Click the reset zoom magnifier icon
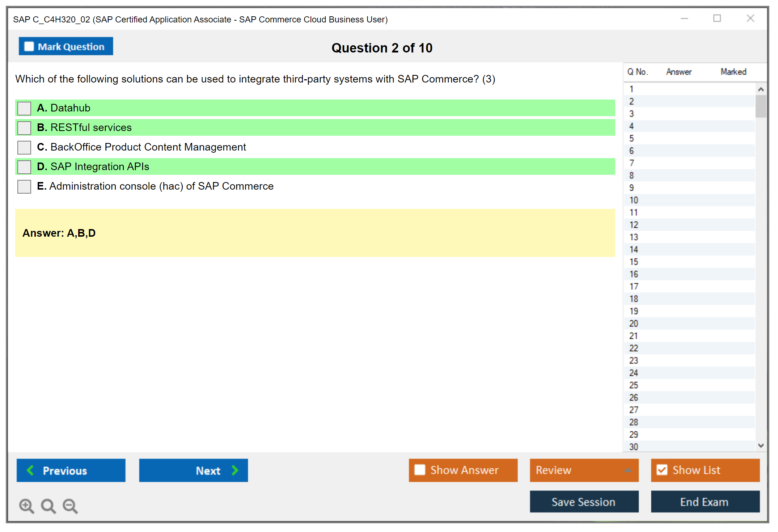778x532 pixels. [48, 506]
